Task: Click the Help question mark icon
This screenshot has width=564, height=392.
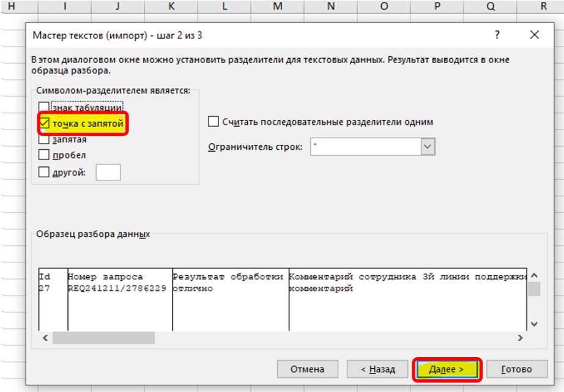Action: (497, 35)
